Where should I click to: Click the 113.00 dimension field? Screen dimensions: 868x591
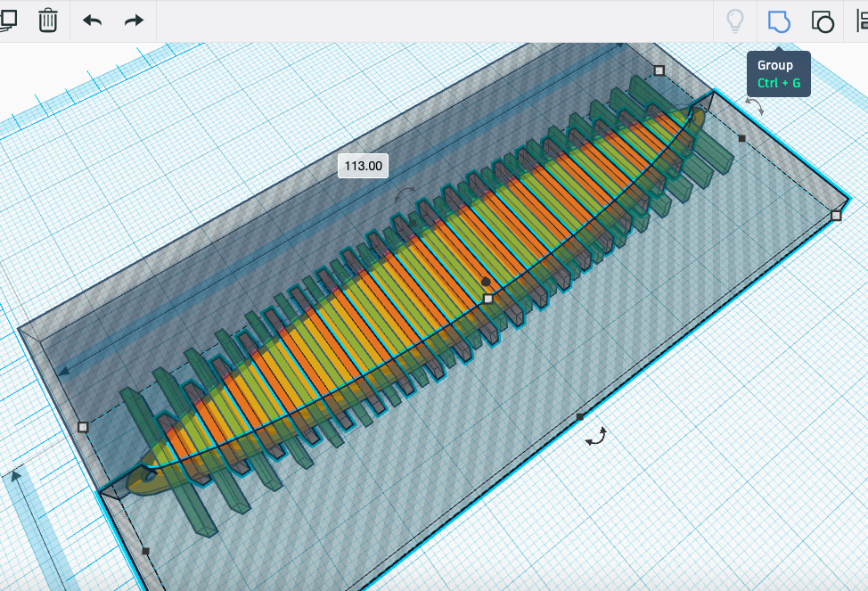363,166
